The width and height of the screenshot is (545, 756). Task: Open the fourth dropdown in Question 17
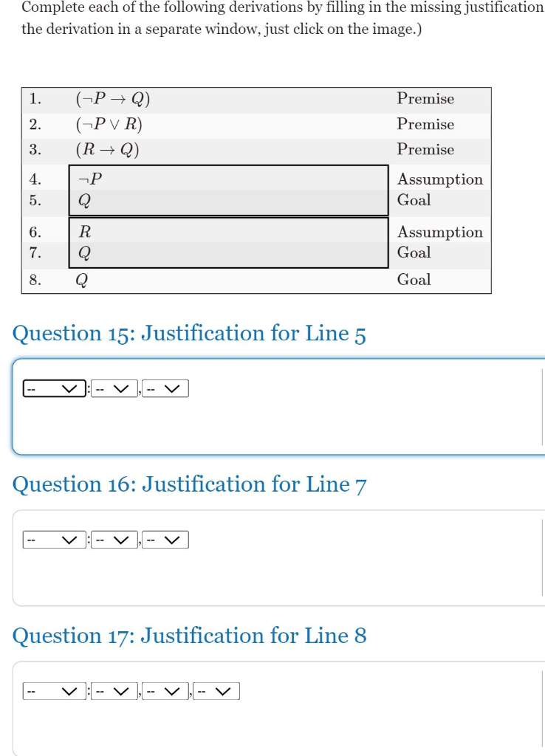[x=216, y=690]
